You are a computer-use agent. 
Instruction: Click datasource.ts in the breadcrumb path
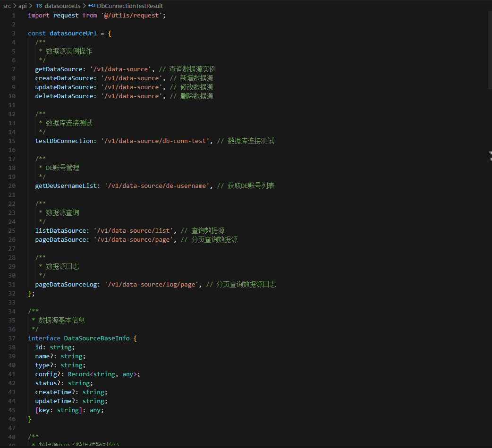pyautogui.click(x=64, y=6)
